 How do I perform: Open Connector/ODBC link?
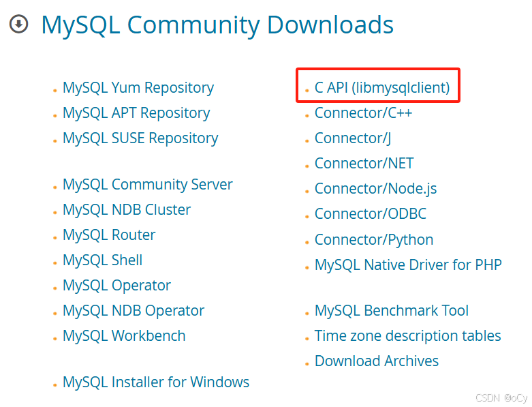tap(370, 214)
